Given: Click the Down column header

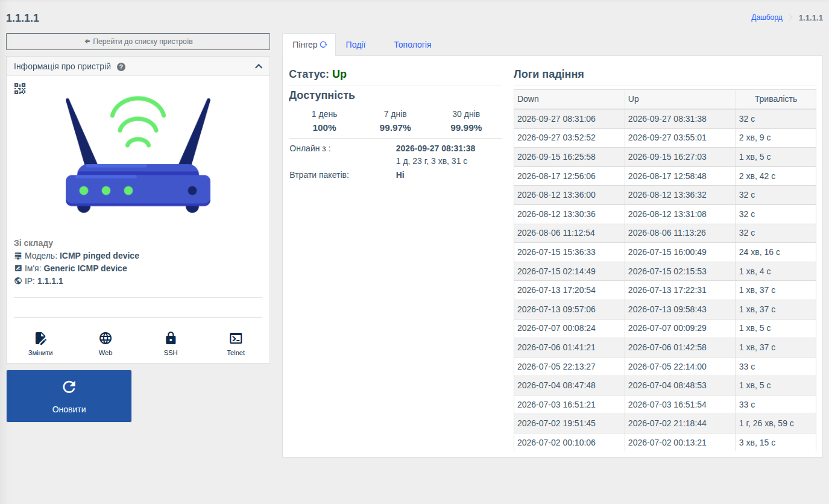Looking at the screenshot, I should [x=569, y=99].
